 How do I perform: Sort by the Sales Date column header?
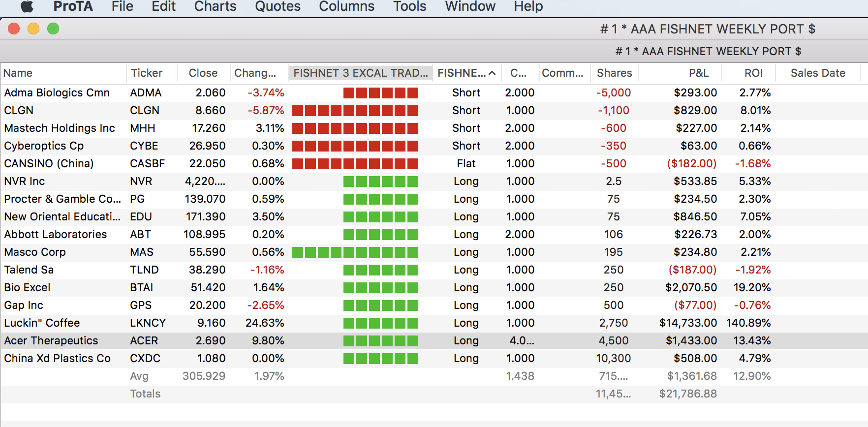pyautogui.click(x=818, y=73)
